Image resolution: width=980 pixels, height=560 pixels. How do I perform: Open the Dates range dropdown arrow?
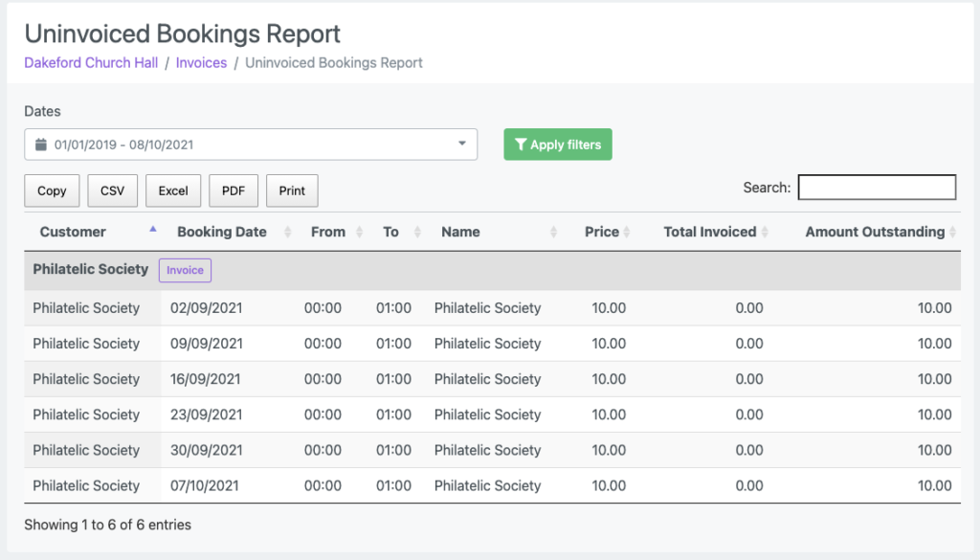pos(462,144)
